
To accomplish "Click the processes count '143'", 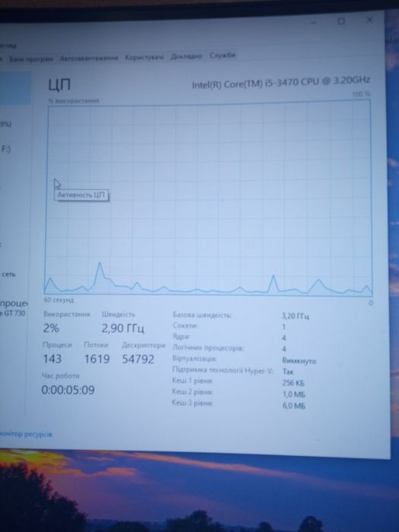I will click(52, 359).
